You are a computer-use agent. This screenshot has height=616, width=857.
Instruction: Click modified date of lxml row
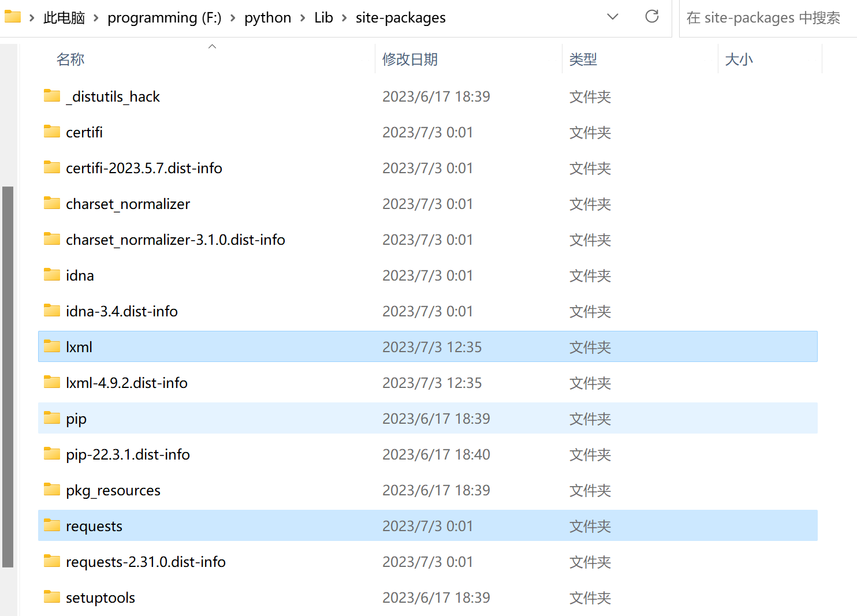(432, 347)
